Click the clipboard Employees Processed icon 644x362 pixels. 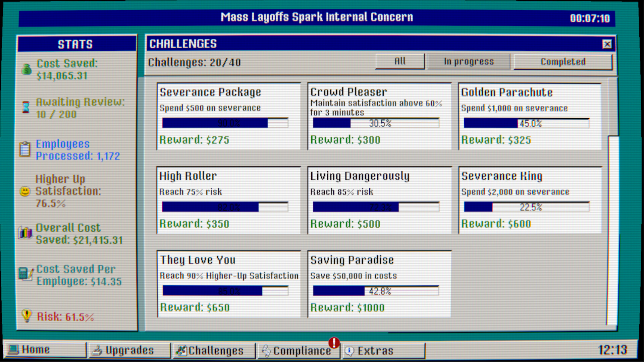pyautogui.click(x=25, y=149)
